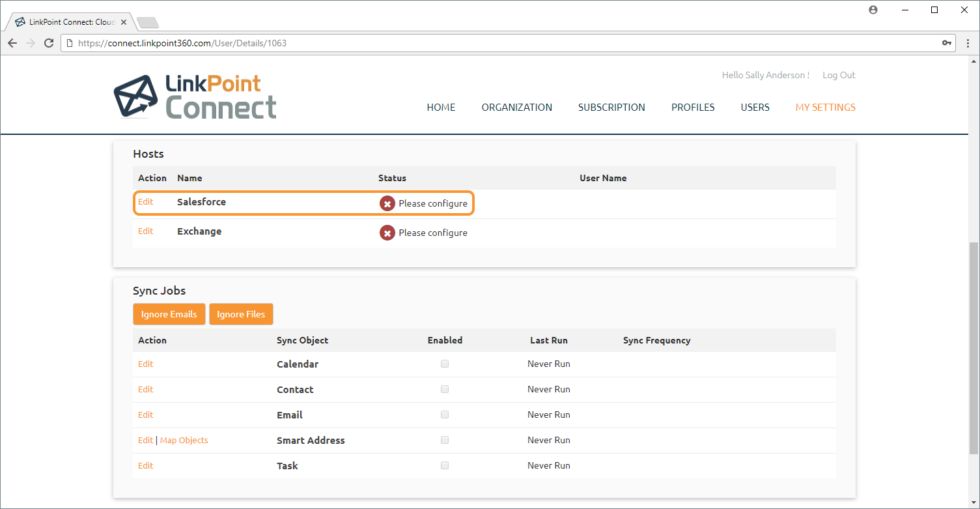Click the Ignore Files button
980x509 pixels.
[x=241, y=314]
